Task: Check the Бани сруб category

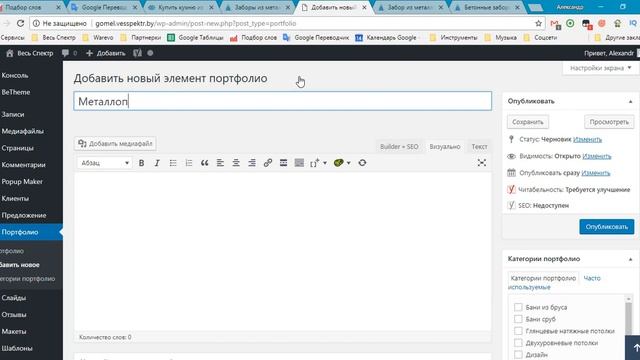Action: [518, 319]
